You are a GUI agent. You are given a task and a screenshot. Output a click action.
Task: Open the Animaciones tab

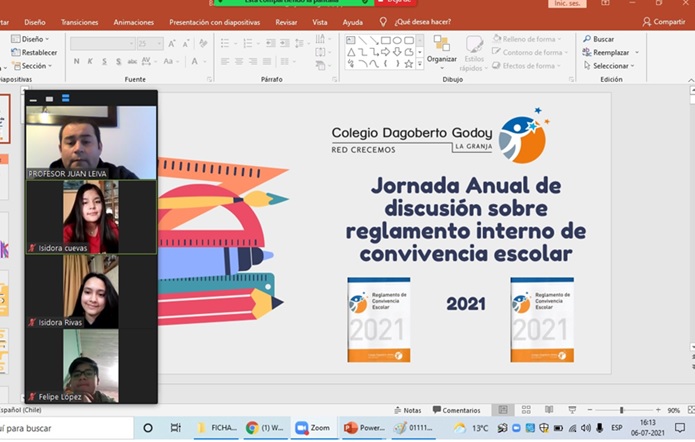point(133,22)
